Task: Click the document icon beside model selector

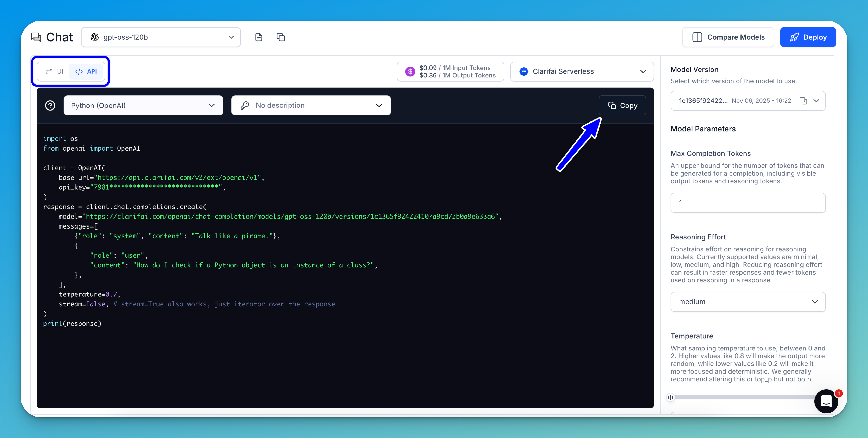Action: 259,37
